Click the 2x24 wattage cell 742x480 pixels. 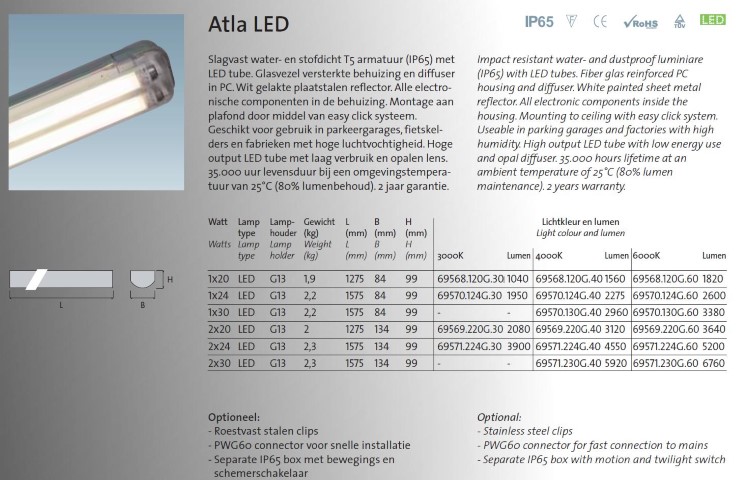click(x=219, y=347)
